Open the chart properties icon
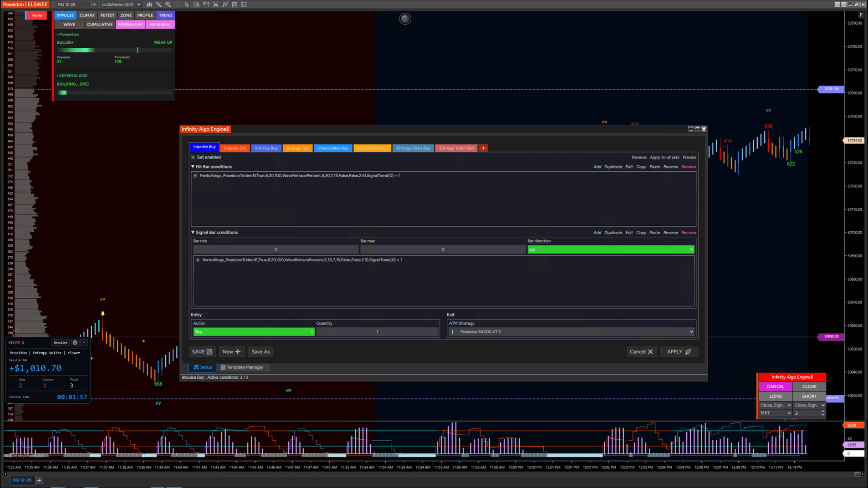The image size is (868, 488). coord(235,5)
